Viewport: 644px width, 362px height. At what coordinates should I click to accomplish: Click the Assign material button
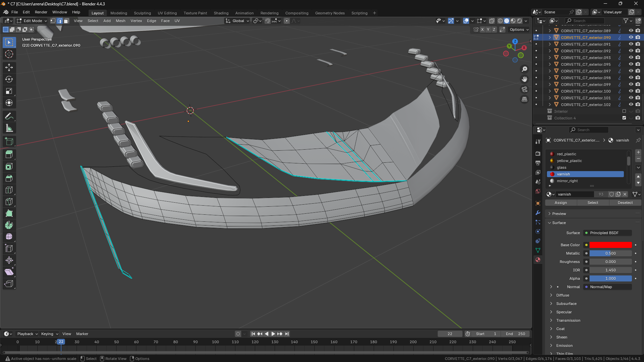click(561, 203)
